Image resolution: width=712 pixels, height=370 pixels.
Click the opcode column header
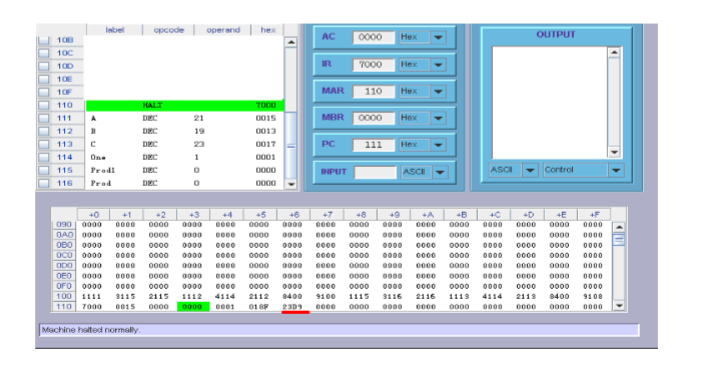pyautogui.click(x=168, y=30)
